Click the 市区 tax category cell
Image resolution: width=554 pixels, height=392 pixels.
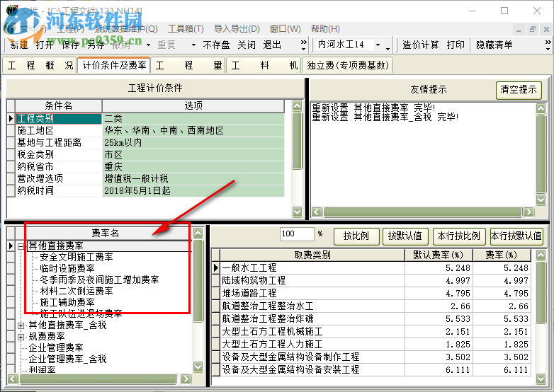[193, 154]
